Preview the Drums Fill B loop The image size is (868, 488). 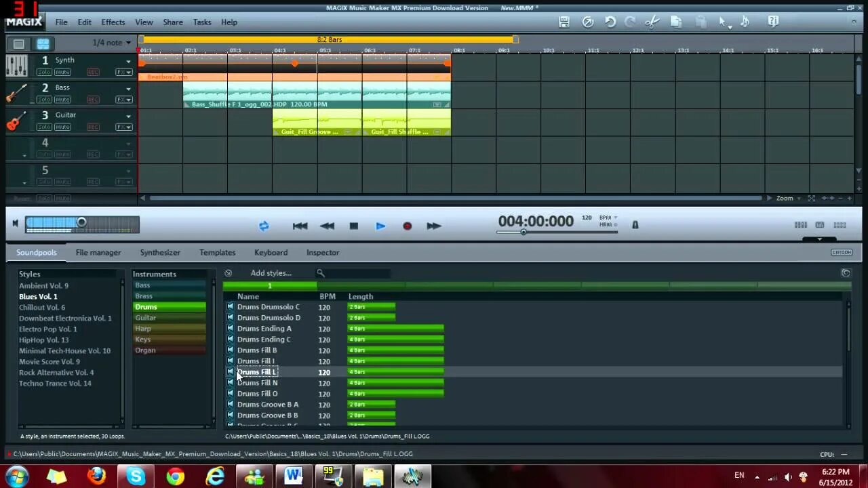point(230,350)
